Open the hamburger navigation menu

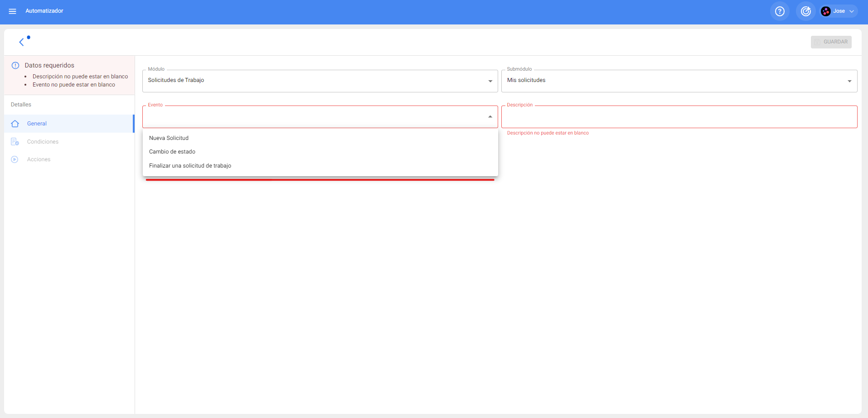pyautogui.click(x=12, y=11)
